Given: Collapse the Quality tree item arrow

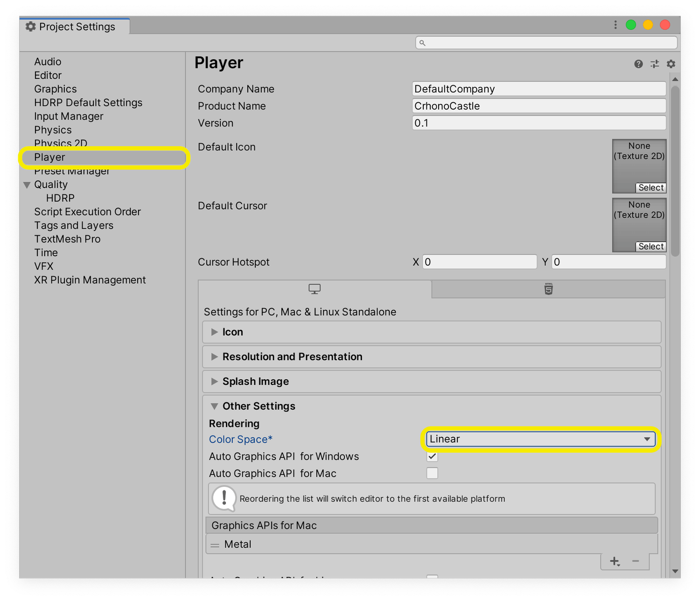Looking at the screenshot, I should point(27,185).
